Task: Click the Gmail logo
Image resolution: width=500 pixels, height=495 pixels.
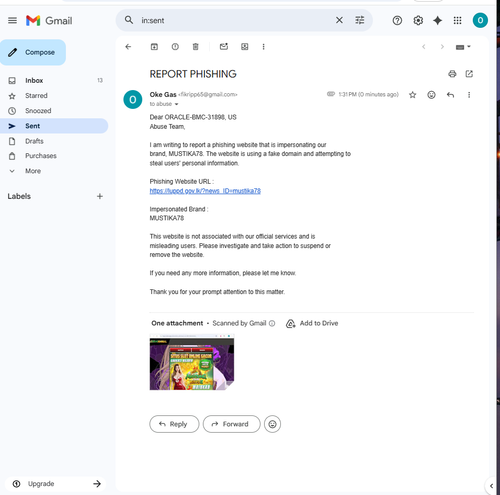Action: coord(49,21)
